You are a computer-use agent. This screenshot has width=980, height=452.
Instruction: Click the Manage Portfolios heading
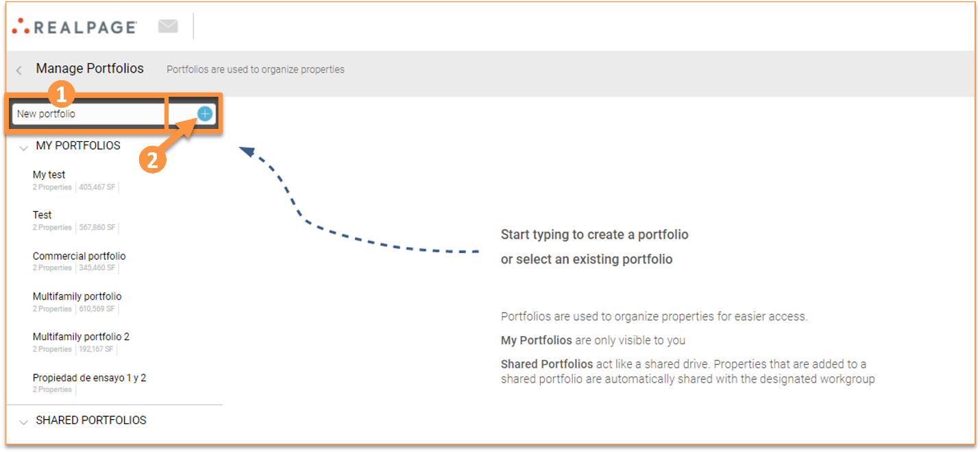click(90, 69)
